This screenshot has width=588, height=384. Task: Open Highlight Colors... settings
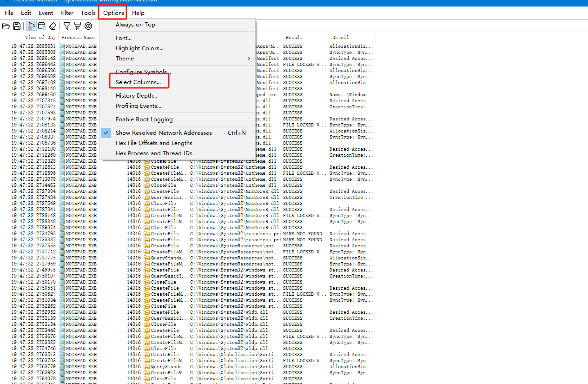[139, 48]
